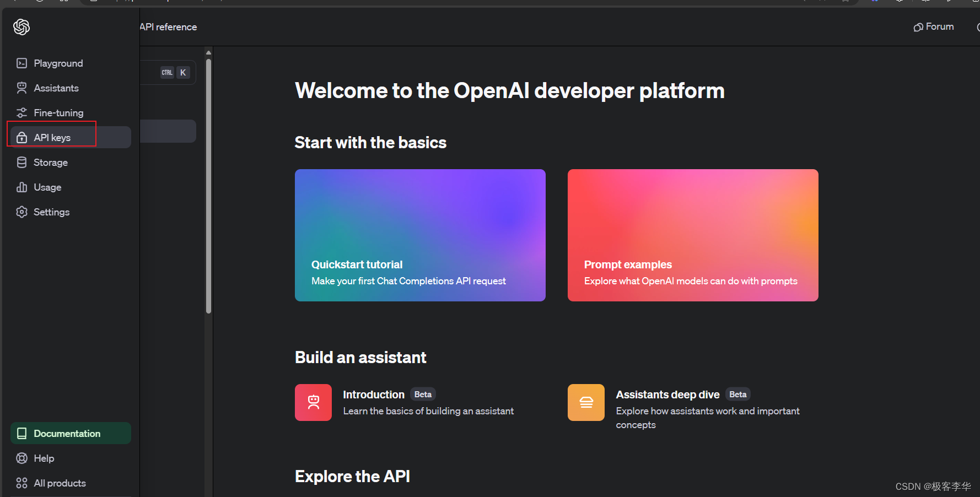Click the Help lifebuoy icon
Image resolution: width=980 pixels, height=497 pixels.
coord(21,458)
